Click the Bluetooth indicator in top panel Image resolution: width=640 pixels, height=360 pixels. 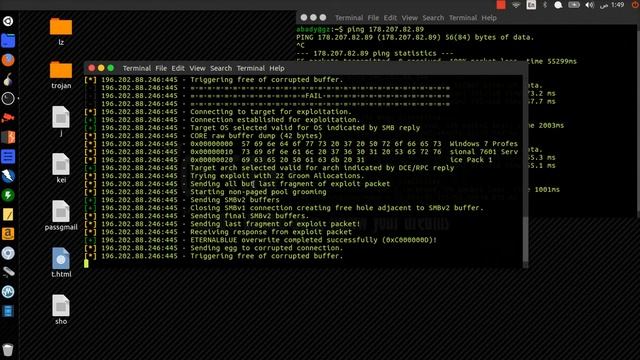[545, 5]
